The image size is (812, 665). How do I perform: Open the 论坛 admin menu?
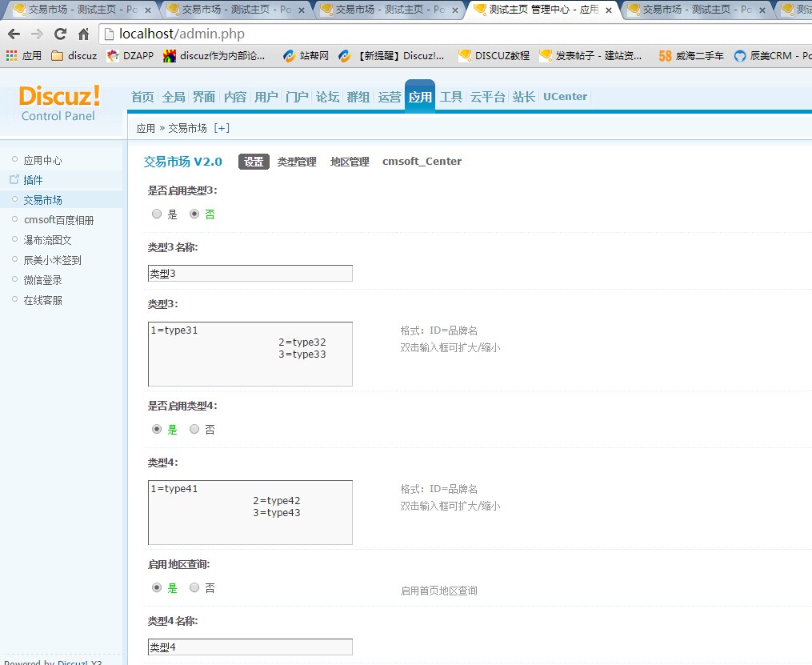click(328, 97)
